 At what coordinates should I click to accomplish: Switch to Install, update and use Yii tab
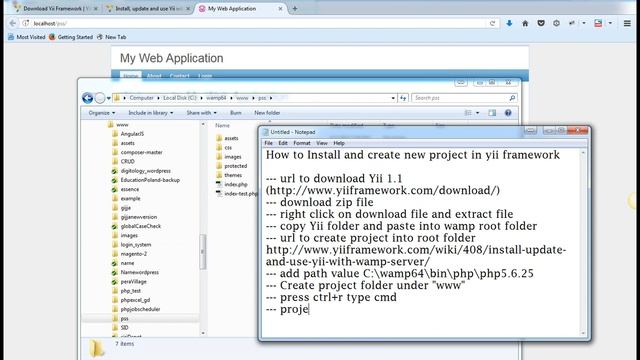[148, 9]
